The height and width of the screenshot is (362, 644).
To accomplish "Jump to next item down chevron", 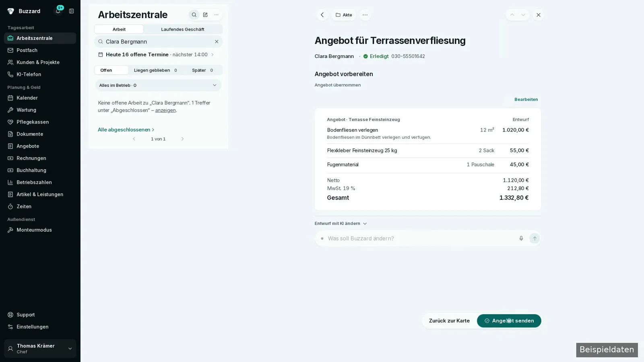I will tap(523, 15).
